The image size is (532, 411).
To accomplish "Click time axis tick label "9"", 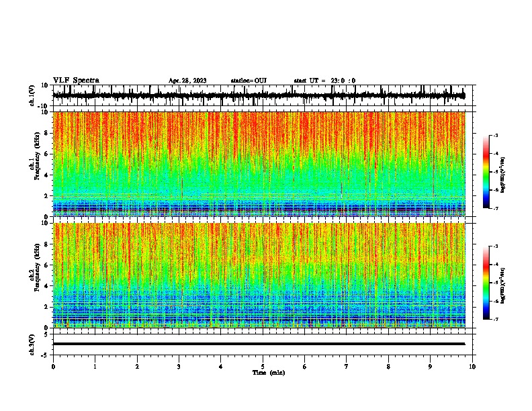I will 430,367.
